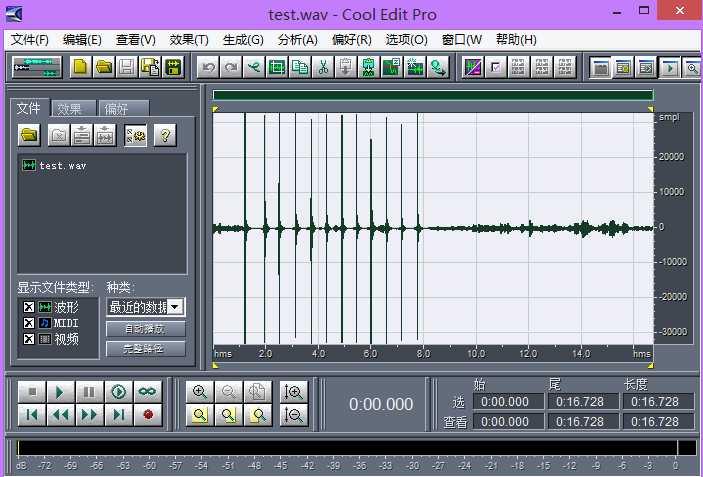This screenshot has height=477, width=703.
Task: Open the 选项(O) menu
Action: click(x=406, y=40)
